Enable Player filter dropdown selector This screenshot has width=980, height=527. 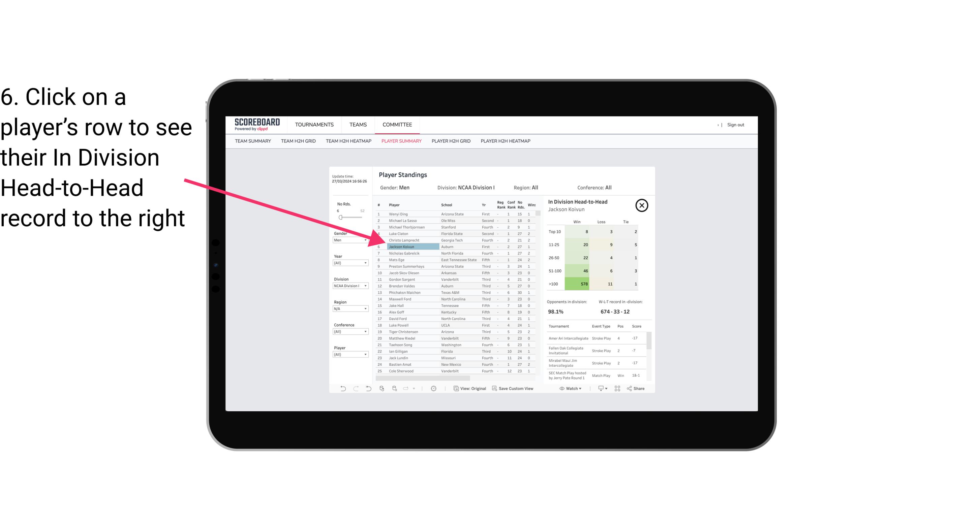[348, 354]
